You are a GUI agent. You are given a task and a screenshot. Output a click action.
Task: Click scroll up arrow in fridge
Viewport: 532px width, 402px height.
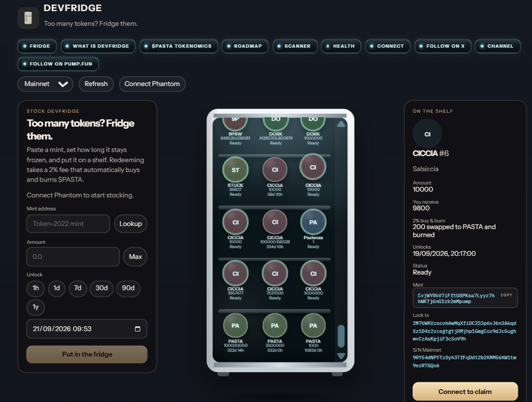341,124
